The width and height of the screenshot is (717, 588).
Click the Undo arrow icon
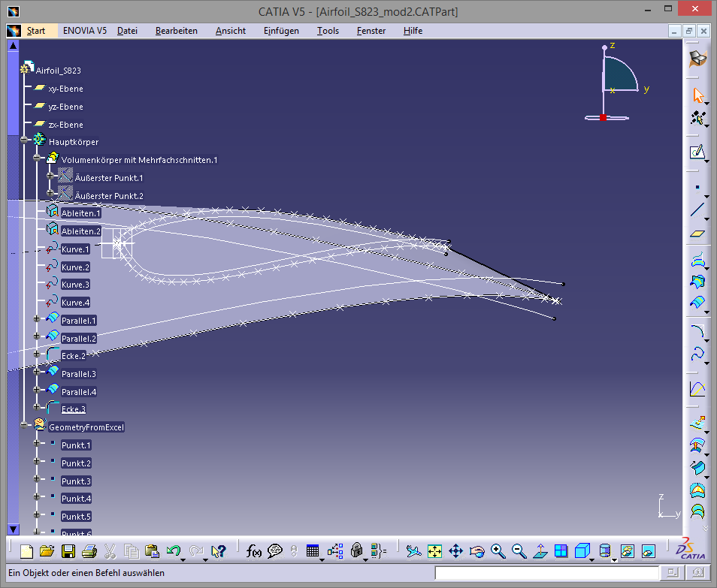[x=174, y=551]
